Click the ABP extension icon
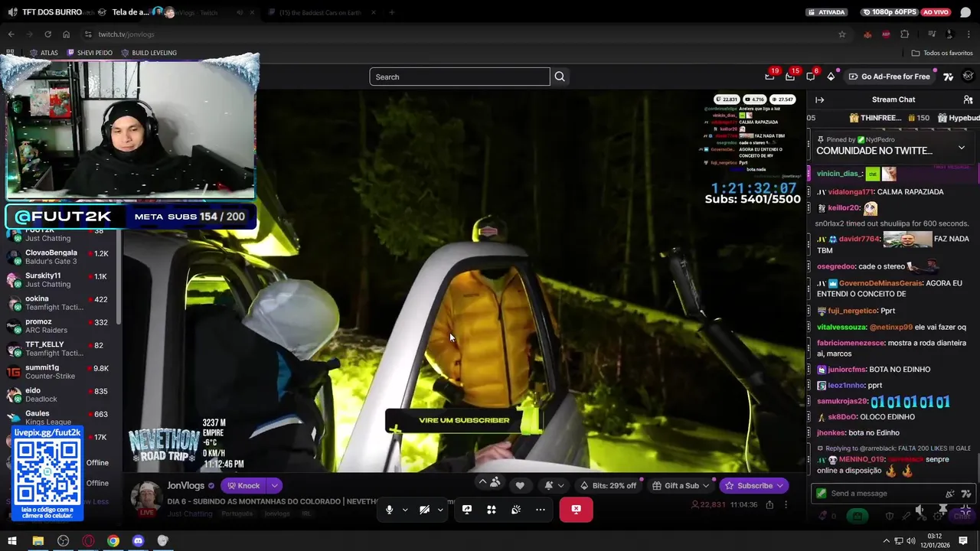The image size is (980, 551). (x=886, y=34)
